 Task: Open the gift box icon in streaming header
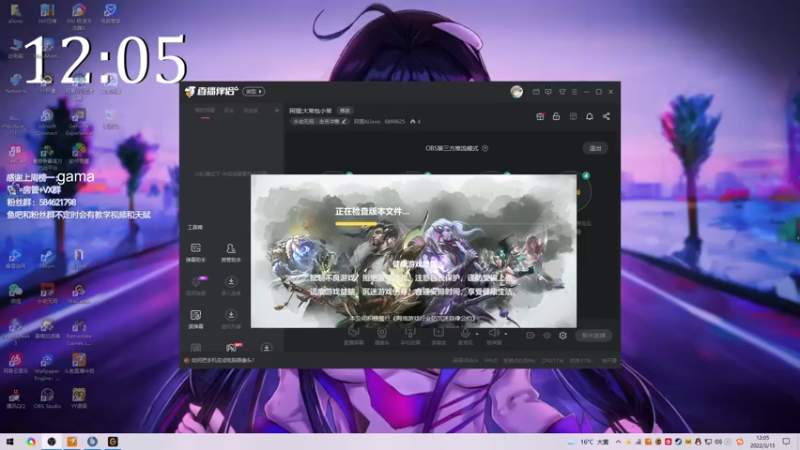540,116
